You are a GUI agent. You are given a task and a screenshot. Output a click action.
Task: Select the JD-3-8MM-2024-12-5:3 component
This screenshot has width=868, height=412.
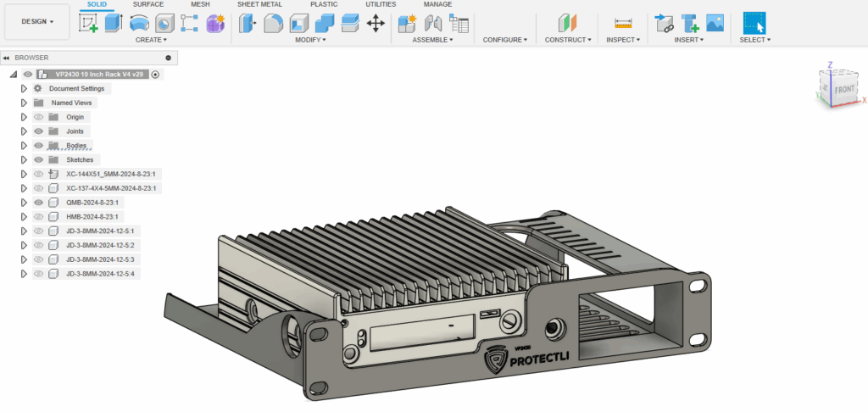click(100, 259)
